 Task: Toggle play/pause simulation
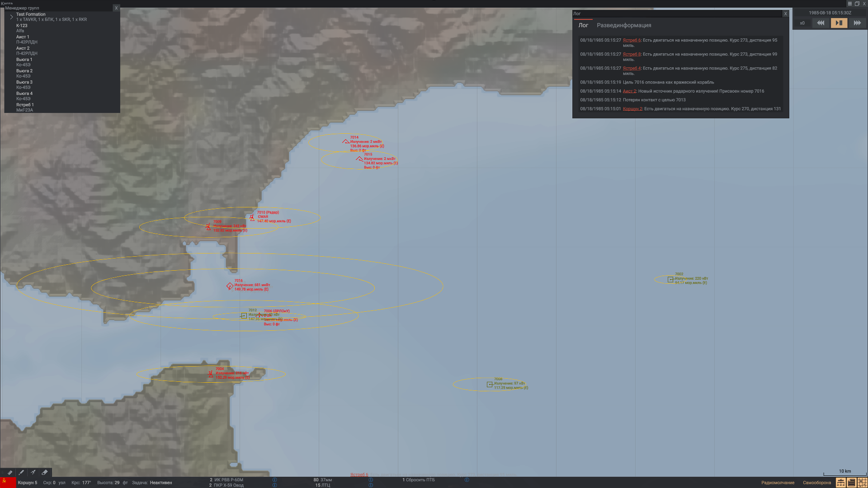839,23
